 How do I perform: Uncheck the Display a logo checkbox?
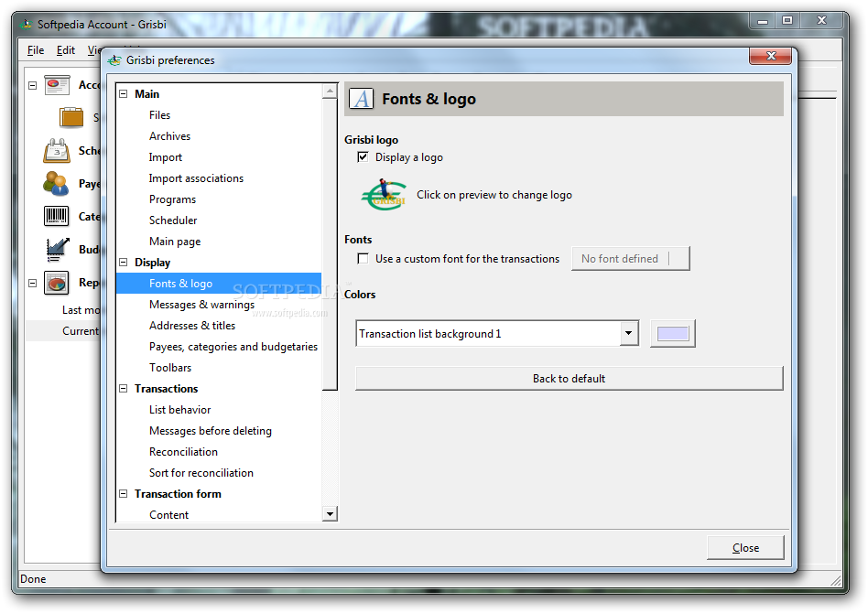363,157
